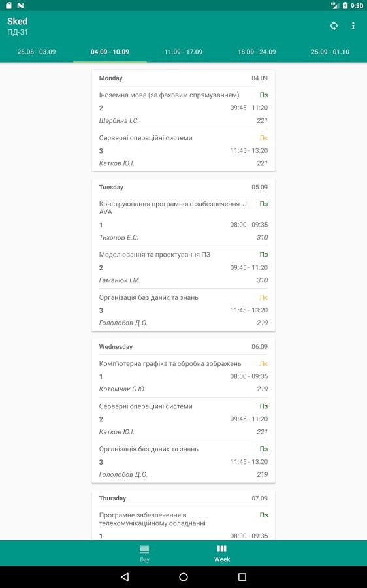The width and height of the screenshot is (367, 588).
Task: Open the three-dot overflow menu
Action: click(x=353, y=26)
